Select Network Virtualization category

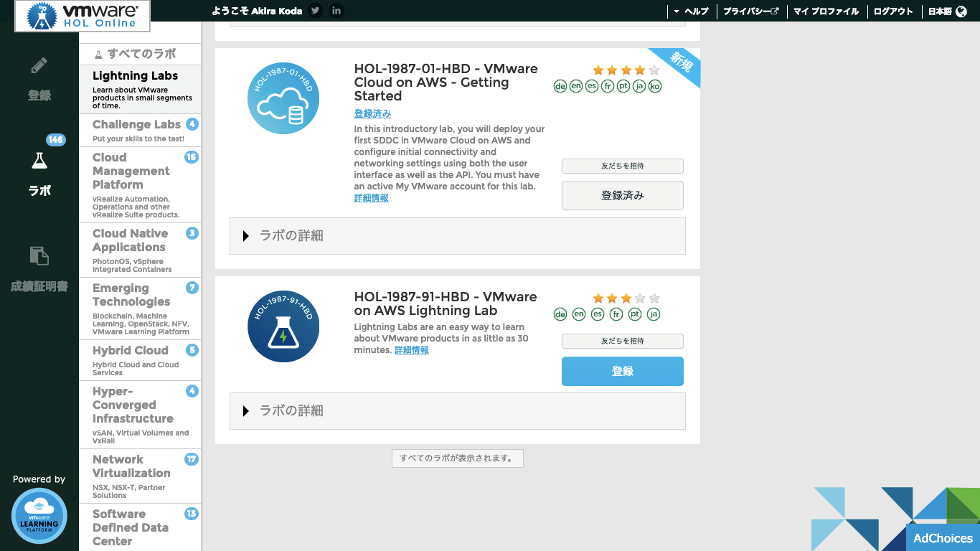click(x=131, y=466)
